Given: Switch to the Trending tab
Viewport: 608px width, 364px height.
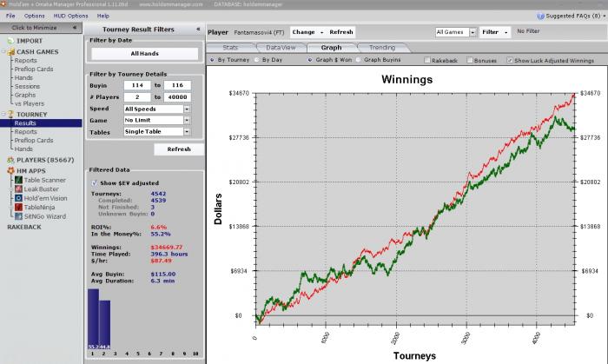Looking at the screenshot, I should coord(382,48).
